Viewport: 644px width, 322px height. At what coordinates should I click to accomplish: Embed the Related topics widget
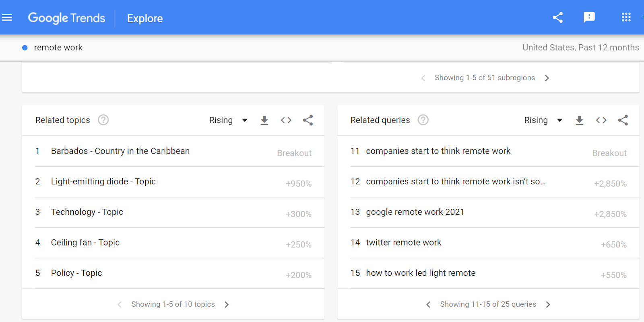(286, 120)
